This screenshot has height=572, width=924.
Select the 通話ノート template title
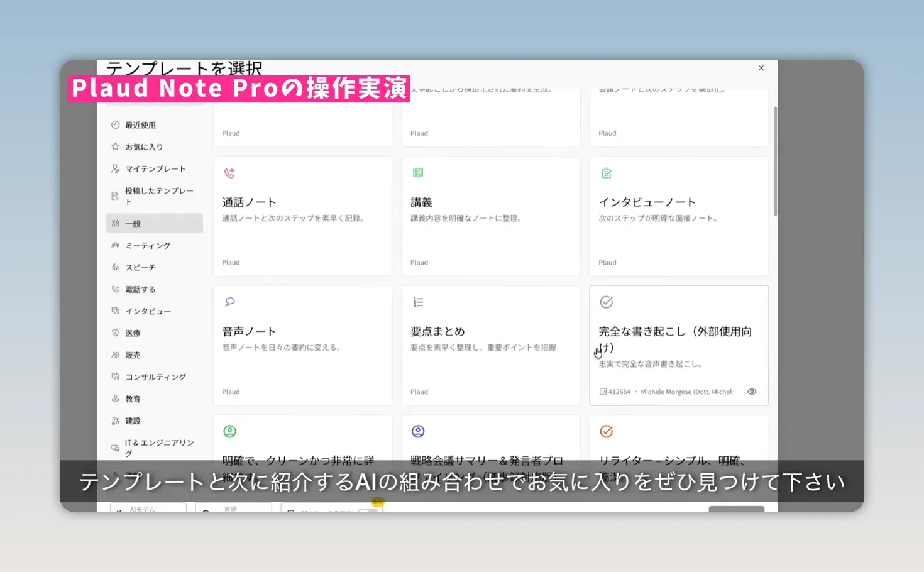(249, 202)
